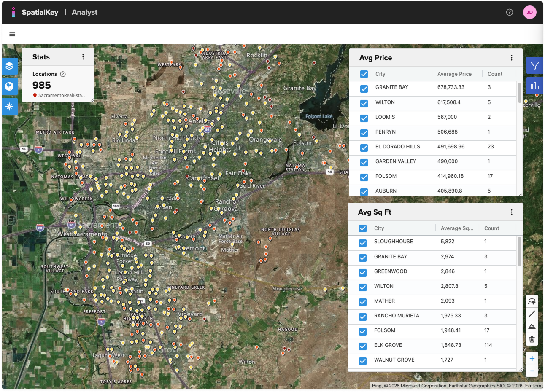This screenshot has height=392, width=545.
Task: Click the SpatialKey logo
Action: click(35, 12)
